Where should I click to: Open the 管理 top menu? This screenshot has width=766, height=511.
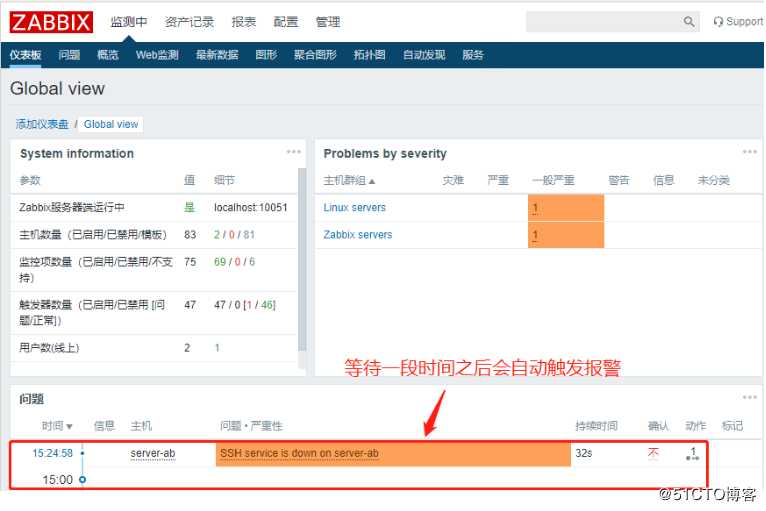328,22
